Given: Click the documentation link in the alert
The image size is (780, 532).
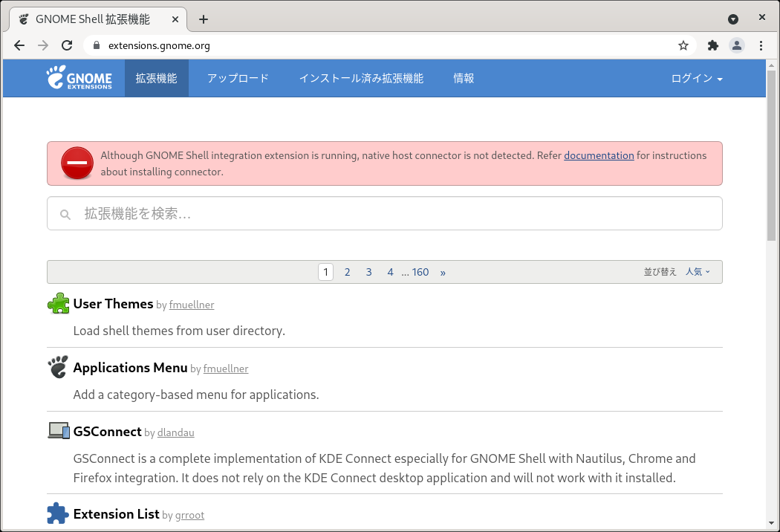Looking at the screenshot, I should [599, 155].
